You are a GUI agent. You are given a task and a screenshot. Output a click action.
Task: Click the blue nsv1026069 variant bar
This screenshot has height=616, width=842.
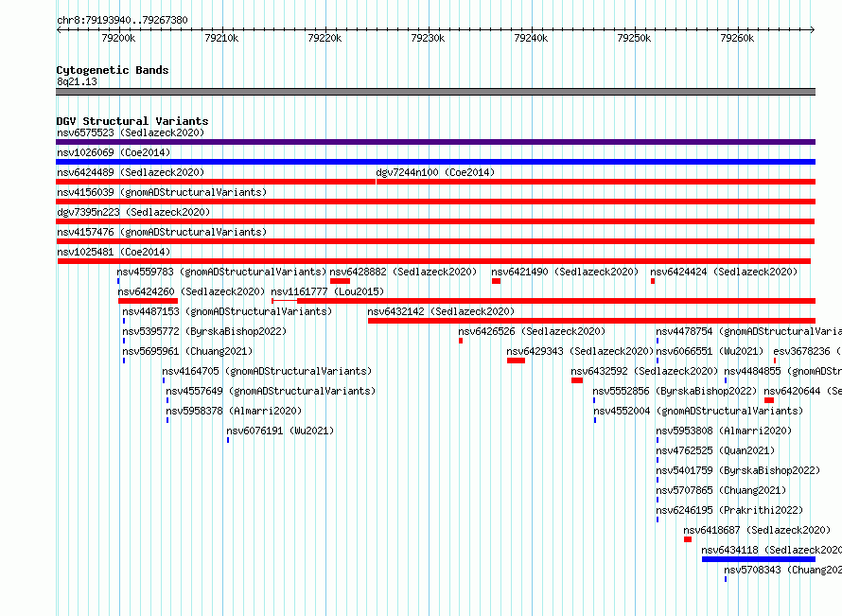435,162
